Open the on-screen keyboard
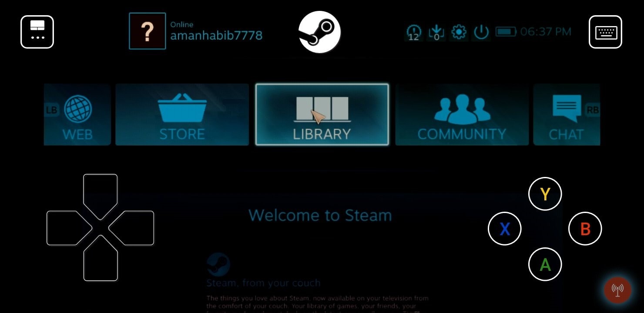 (605, 32)
